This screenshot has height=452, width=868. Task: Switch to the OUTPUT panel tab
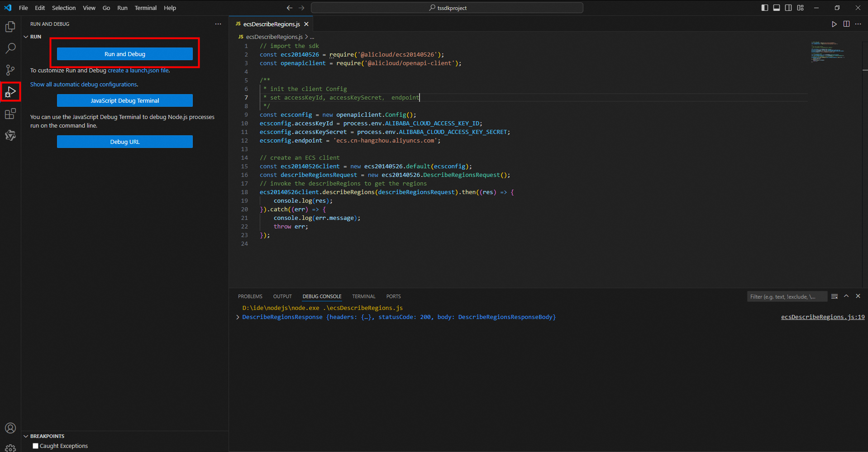point(282,296)
